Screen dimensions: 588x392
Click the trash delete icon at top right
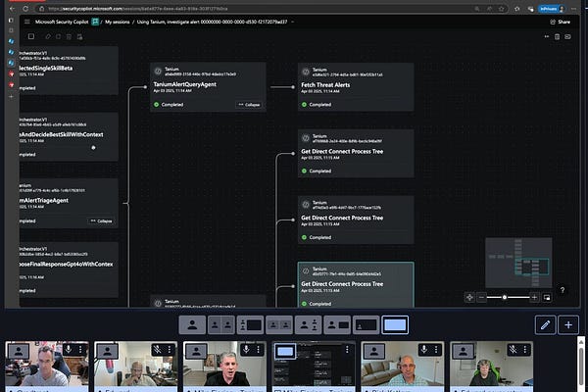[x=557, y=36]
